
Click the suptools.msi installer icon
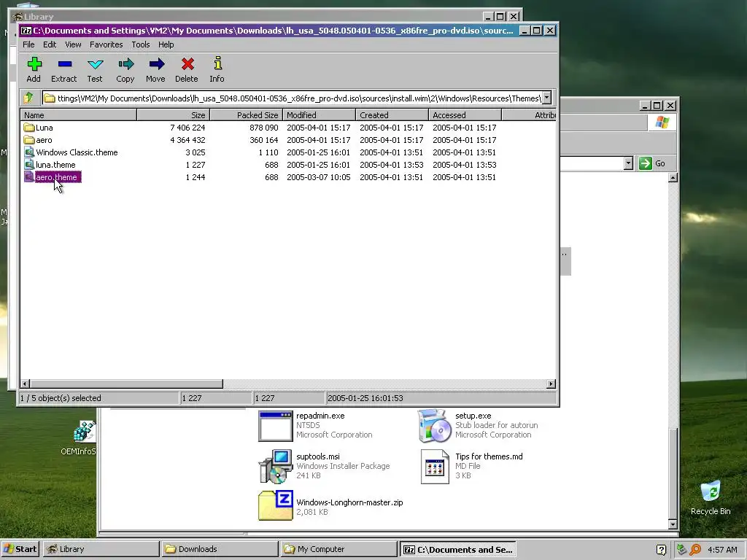tap(275, 466)
